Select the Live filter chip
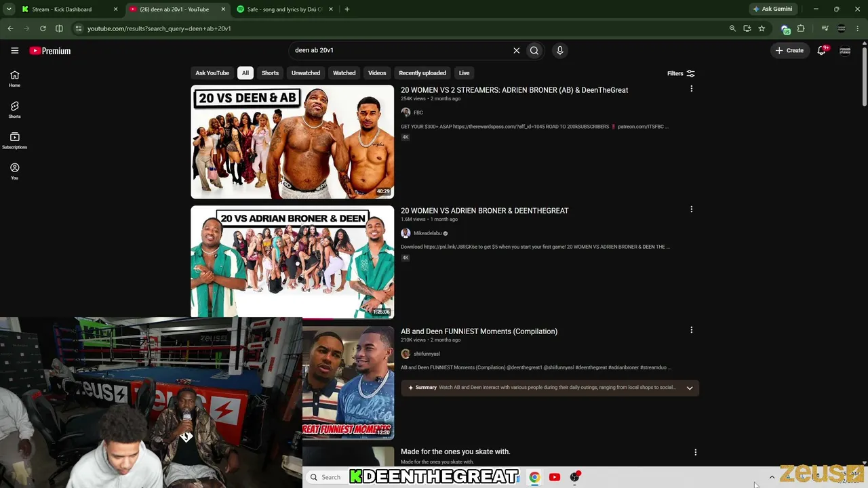This screenshot has width=868, height=488. point(464,73)
